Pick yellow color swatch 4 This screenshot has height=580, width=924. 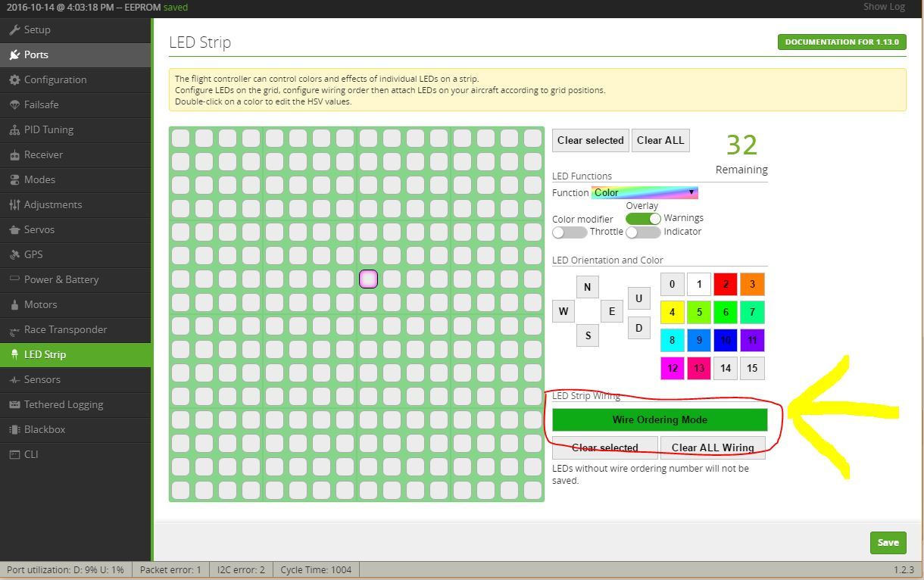672,312
